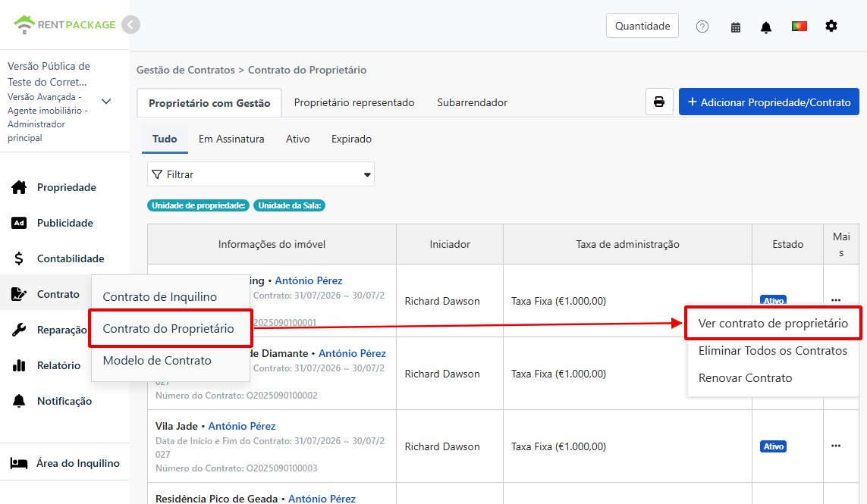Click the RentPackage logo

coord(64,24)
